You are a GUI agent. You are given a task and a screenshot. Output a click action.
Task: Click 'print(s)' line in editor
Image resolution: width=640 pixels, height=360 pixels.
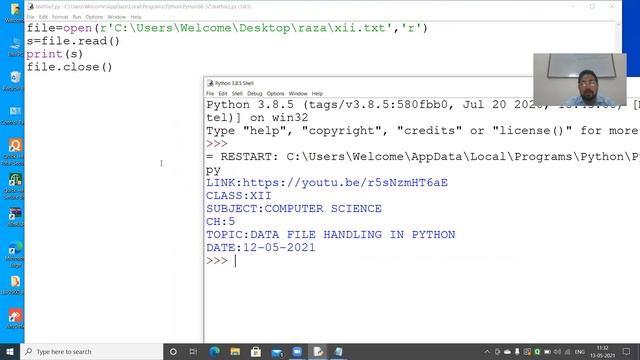[55, 54]
